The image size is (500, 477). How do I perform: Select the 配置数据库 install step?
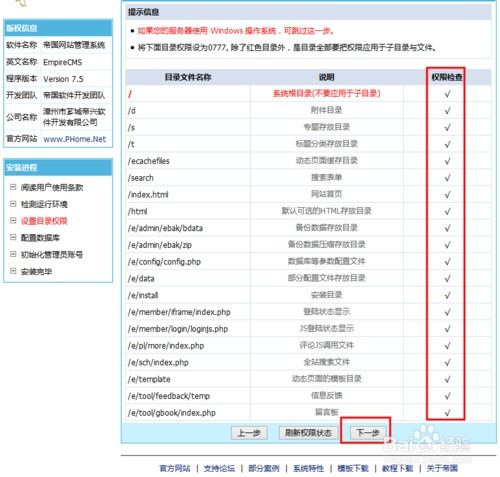(x=40, y=238)
